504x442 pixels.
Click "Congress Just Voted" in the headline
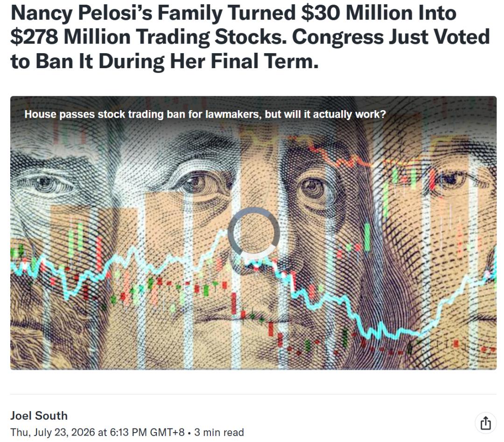click(x=391, y=37)
